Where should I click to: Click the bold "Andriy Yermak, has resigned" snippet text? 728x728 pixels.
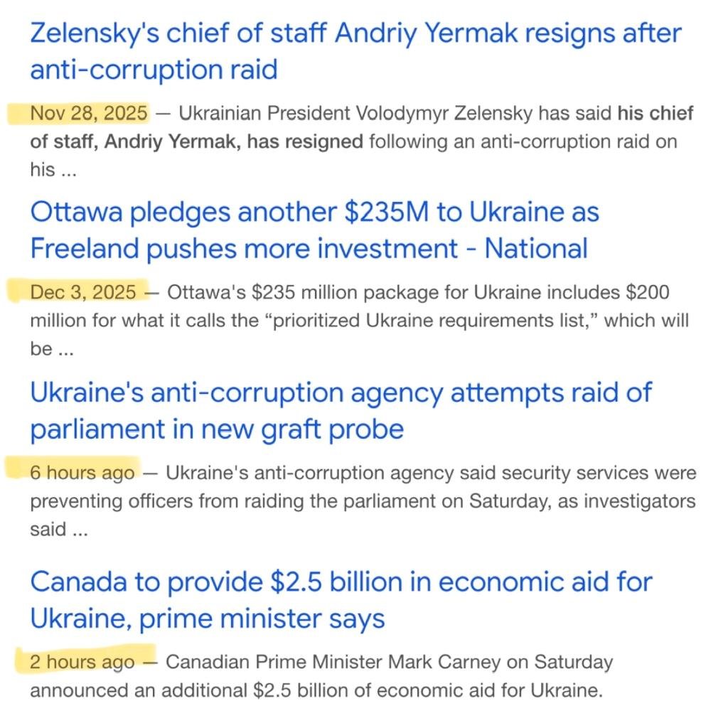click(234, 141)
